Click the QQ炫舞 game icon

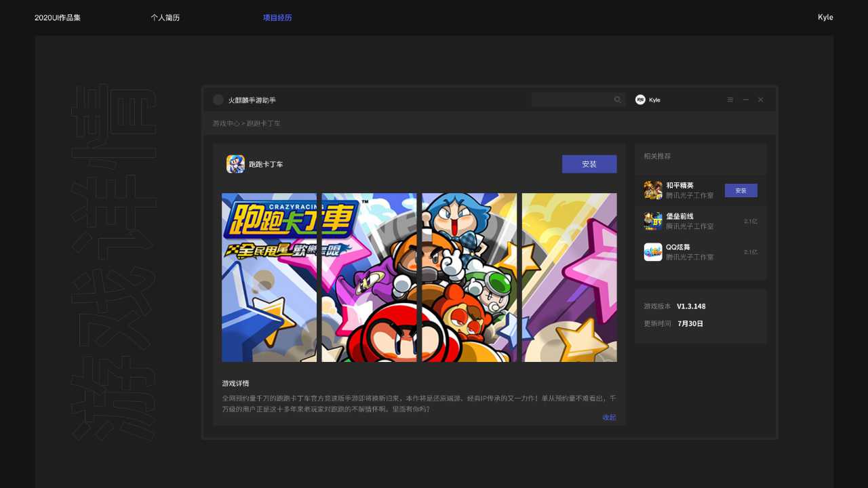click(653, 252)
